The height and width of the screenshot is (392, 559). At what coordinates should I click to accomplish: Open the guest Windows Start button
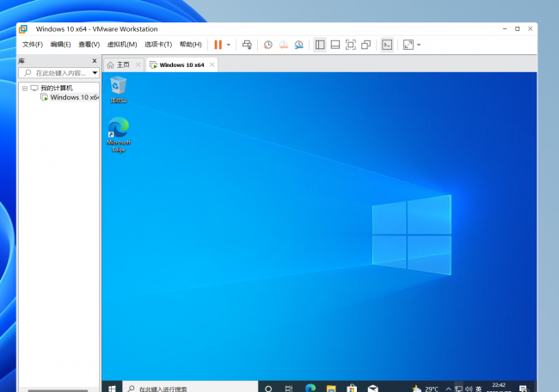pos(112,388)
